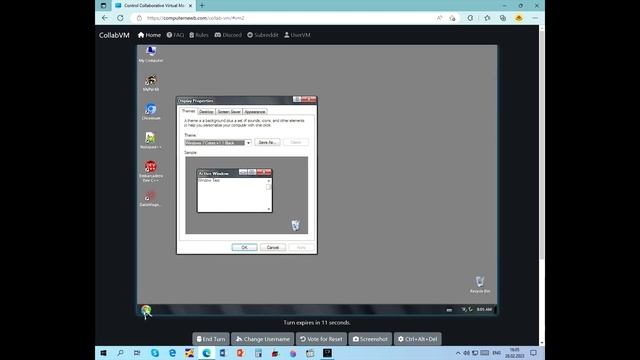The height and width of the screenshot is (360, 640).
Task: Open PowerPoint from the taskbar
Action: pyautogui.click(x=240, y=353)
